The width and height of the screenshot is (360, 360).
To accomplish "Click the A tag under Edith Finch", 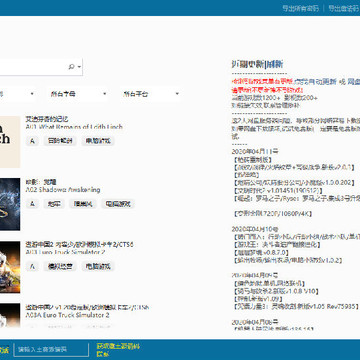I will (x=32, y=141).
